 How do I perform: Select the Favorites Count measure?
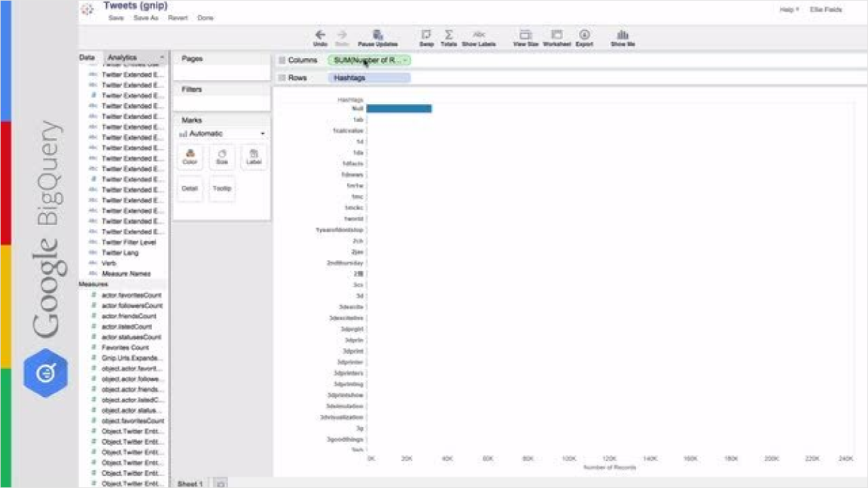tap(125, 348)
